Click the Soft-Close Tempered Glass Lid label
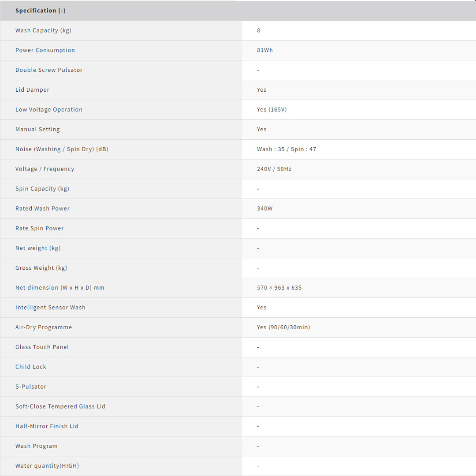The width and height of the screenshot is (476, 476). click(60, 406)
